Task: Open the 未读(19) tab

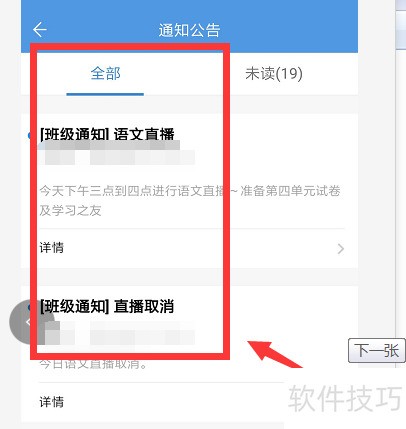Action: [x=274, y=74]
